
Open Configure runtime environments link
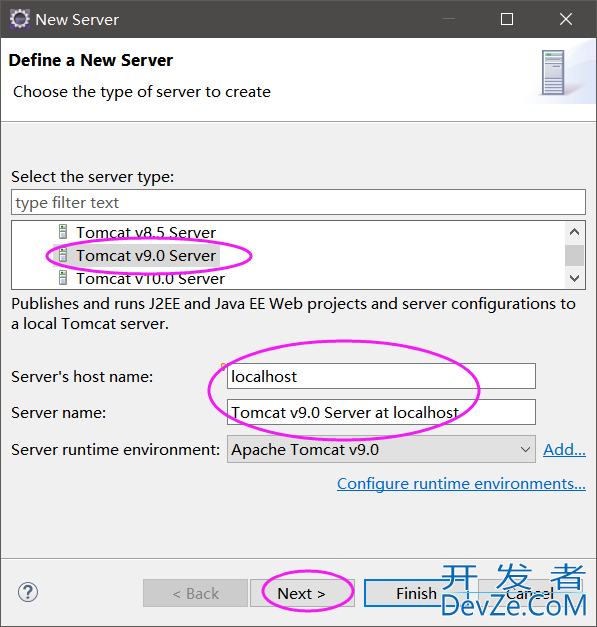pos(461,484)
